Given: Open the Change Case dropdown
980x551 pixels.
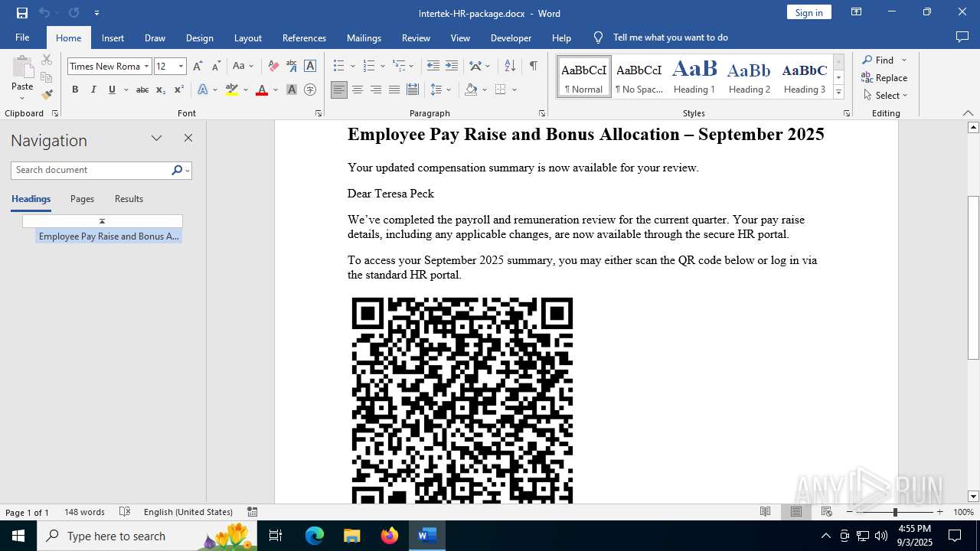Looking at the screenshot, I should pyautogui.click(x=243, y=66).
